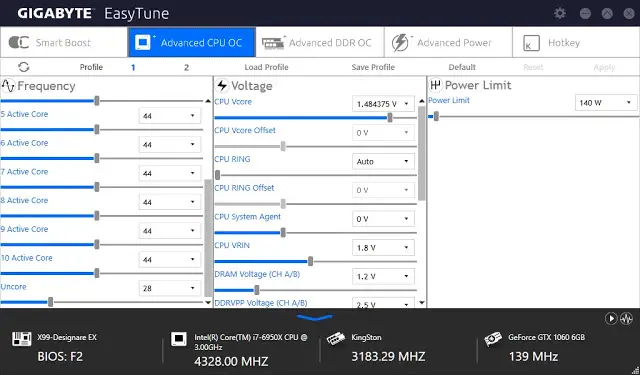
Task: Click the BIOS: F2 text
Action: pos(60,357)
